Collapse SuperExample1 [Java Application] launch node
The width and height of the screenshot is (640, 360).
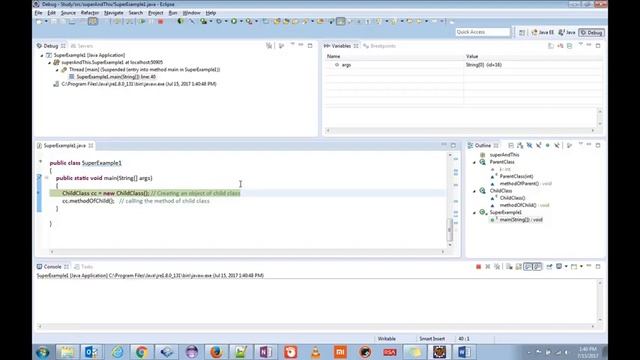pyautogui.click(x=42, y=55)
